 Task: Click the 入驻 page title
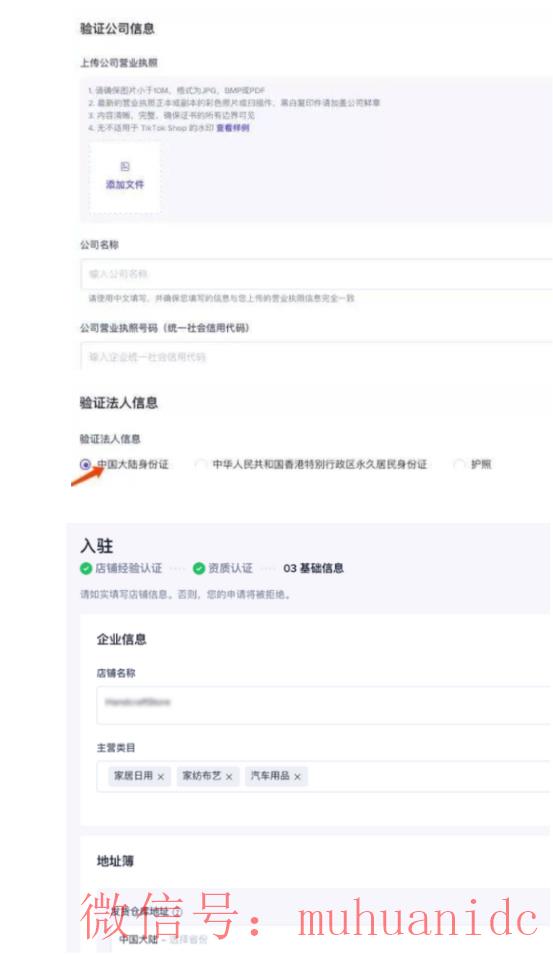click(96, 546)
